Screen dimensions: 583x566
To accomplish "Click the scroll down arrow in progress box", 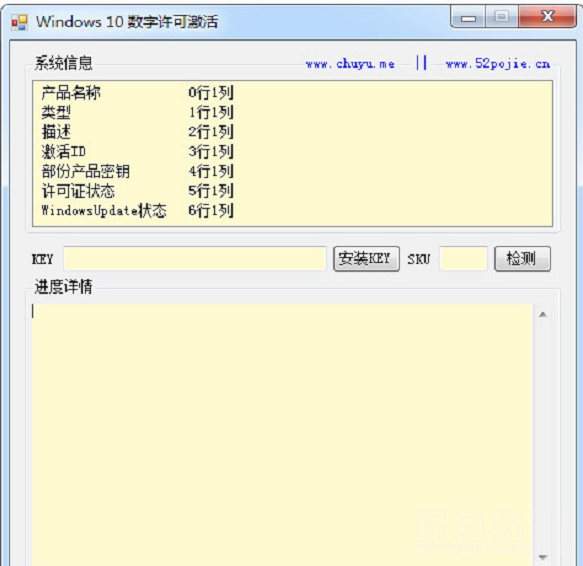I will [x=542, y=557].
